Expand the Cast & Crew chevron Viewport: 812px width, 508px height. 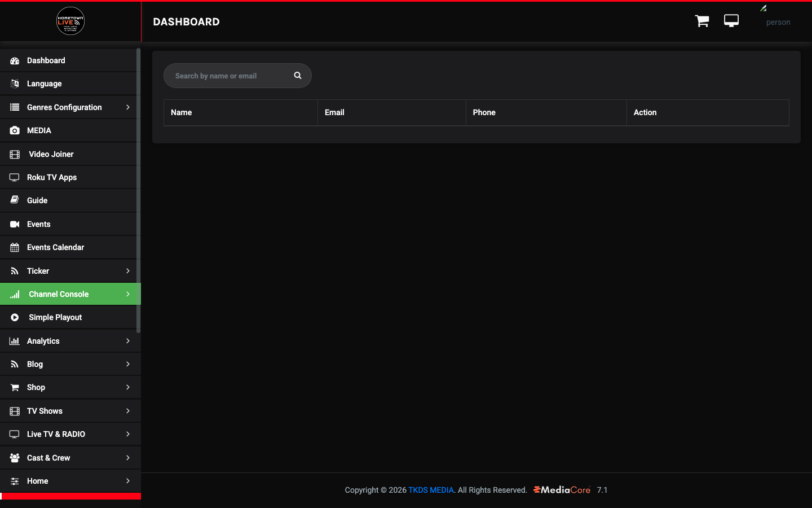[x=128, y=458]
